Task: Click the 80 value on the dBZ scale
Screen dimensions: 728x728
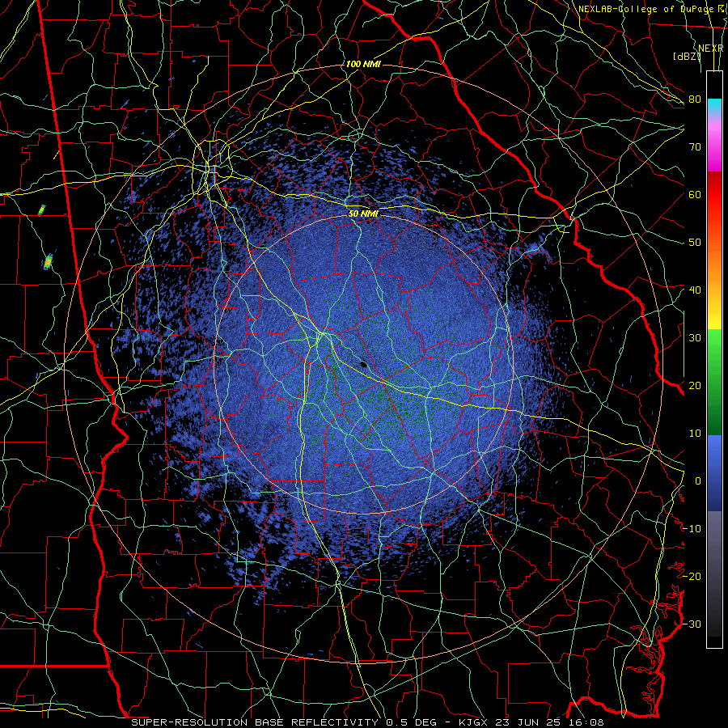Action: tap(695, 99)
